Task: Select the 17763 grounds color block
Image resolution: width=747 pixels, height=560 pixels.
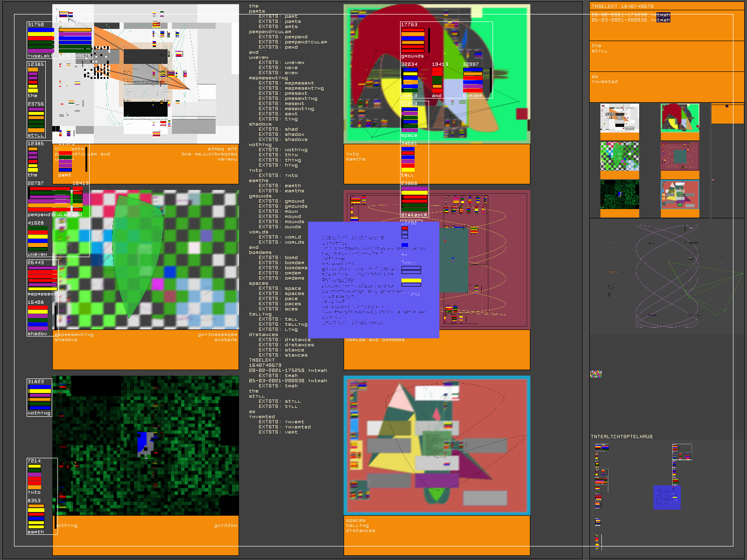Action: click(x=413, y=40)
